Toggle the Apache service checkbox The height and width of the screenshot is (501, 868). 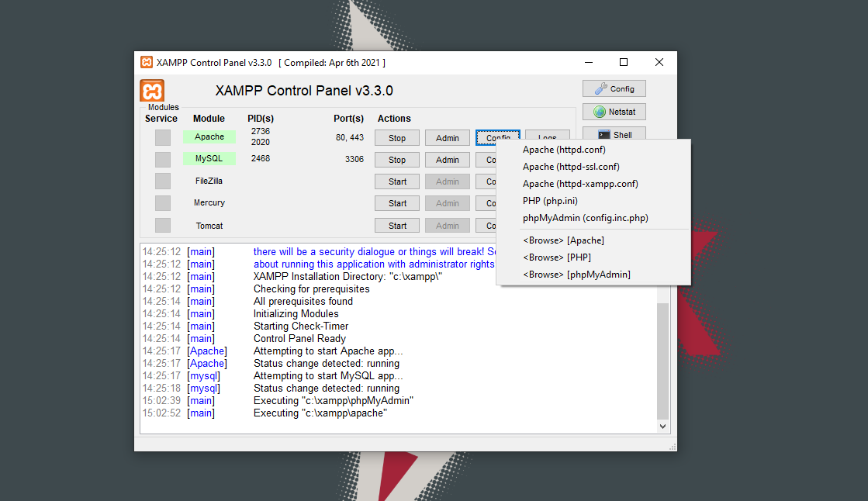pyautogui.click(x=162, y=138)
